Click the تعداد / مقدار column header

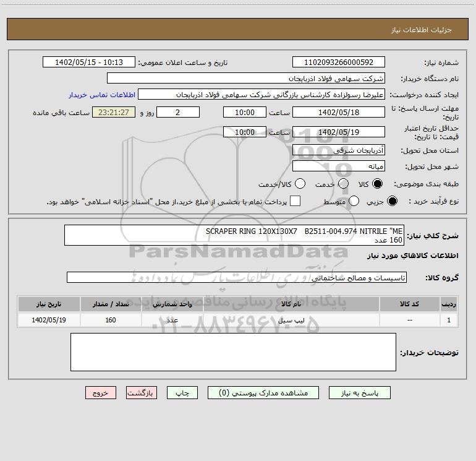tap(111, 304)
